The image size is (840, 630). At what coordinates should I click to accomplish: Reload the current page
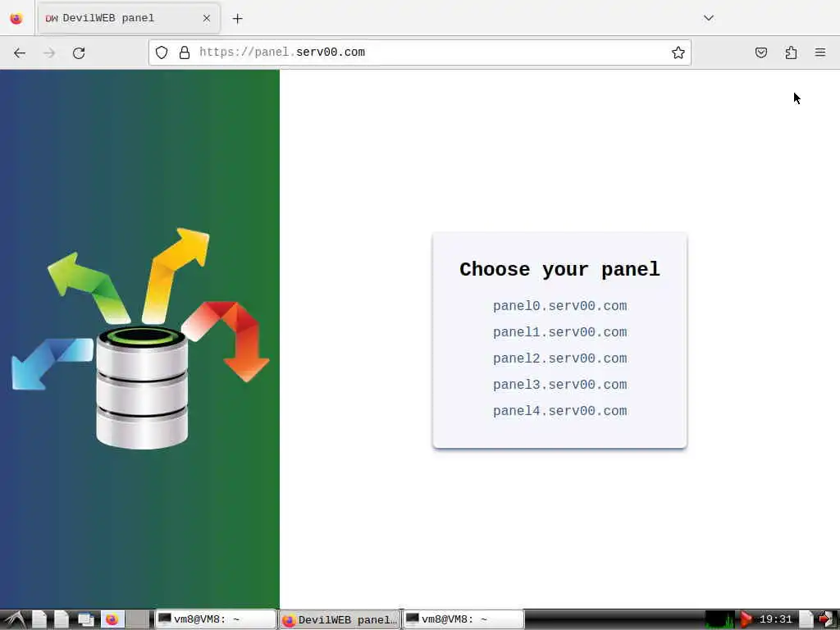click(x=79, y=52)
